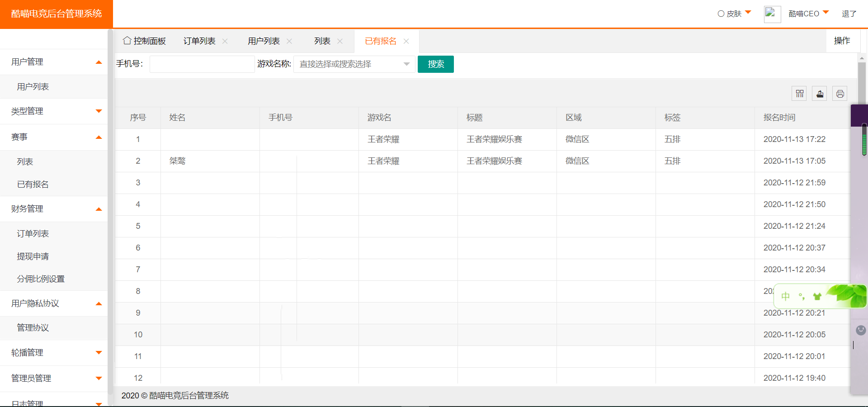Click the home icon on 控制面板 tab

tap(127, 41)
